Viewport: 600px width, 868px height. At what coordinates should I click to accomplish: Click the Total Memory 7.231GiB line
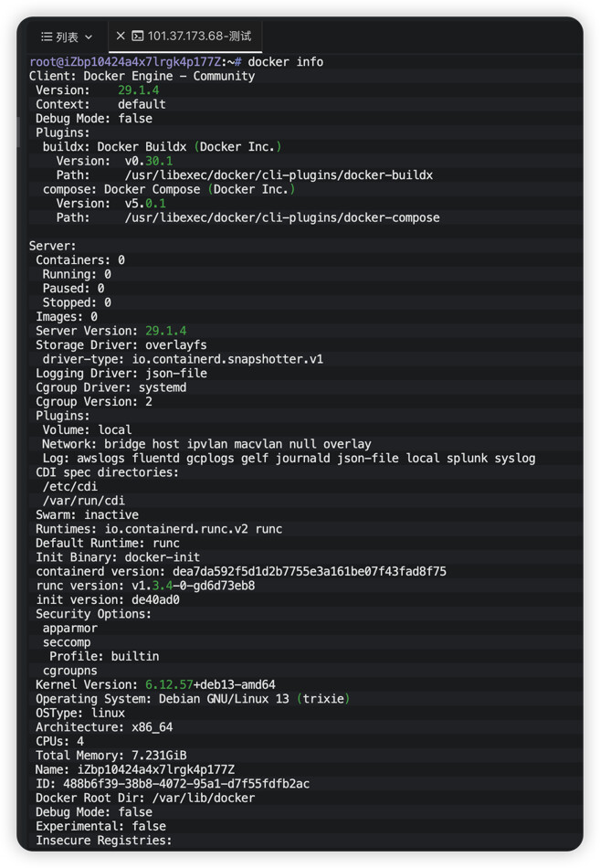coord(111,756)
